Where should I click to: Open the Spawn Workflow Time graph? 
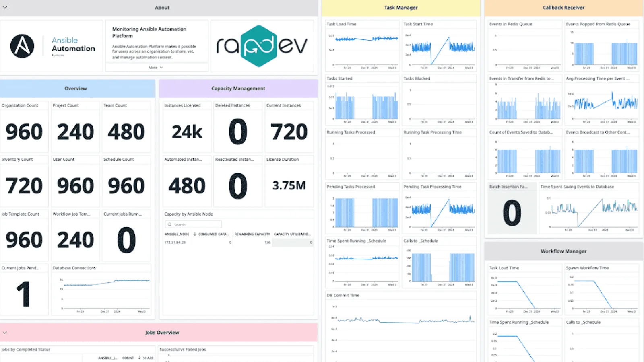point(602,294)
